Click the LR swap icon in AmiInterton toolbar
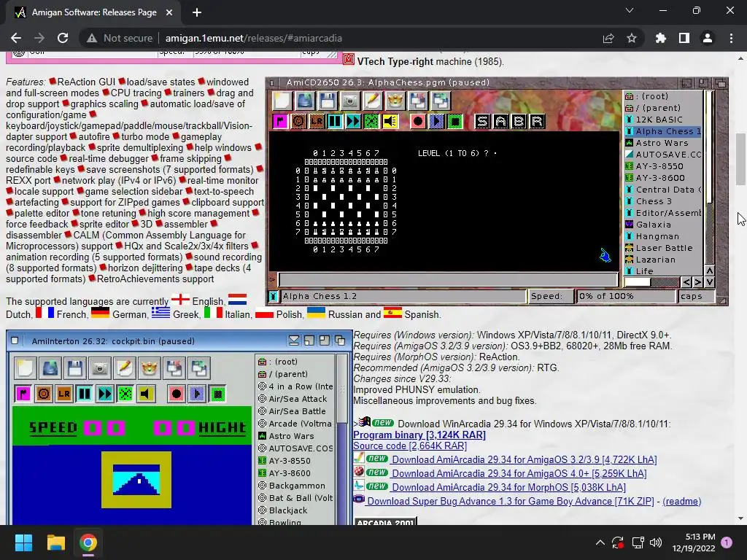 click(x=64, y=394)
